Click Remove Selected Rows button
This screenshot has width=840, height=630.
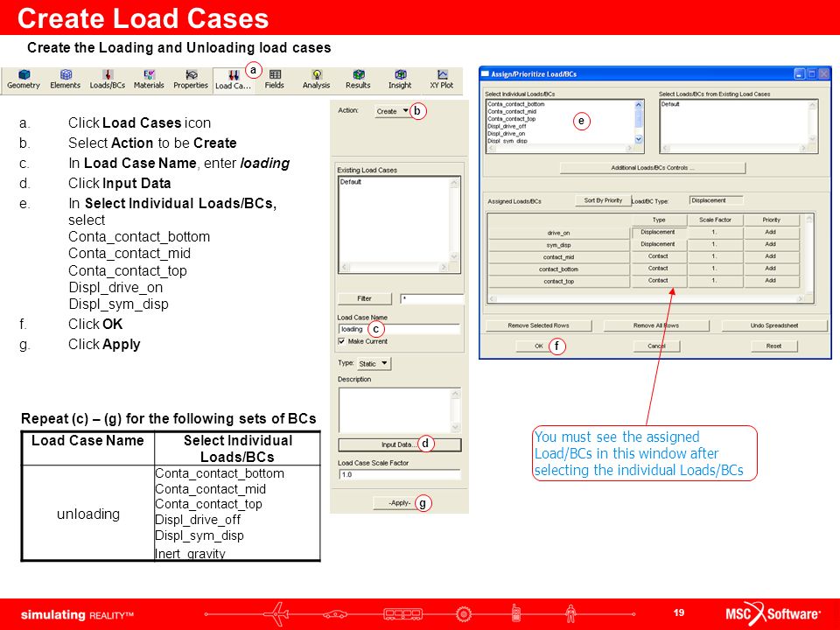pos(538,325)
